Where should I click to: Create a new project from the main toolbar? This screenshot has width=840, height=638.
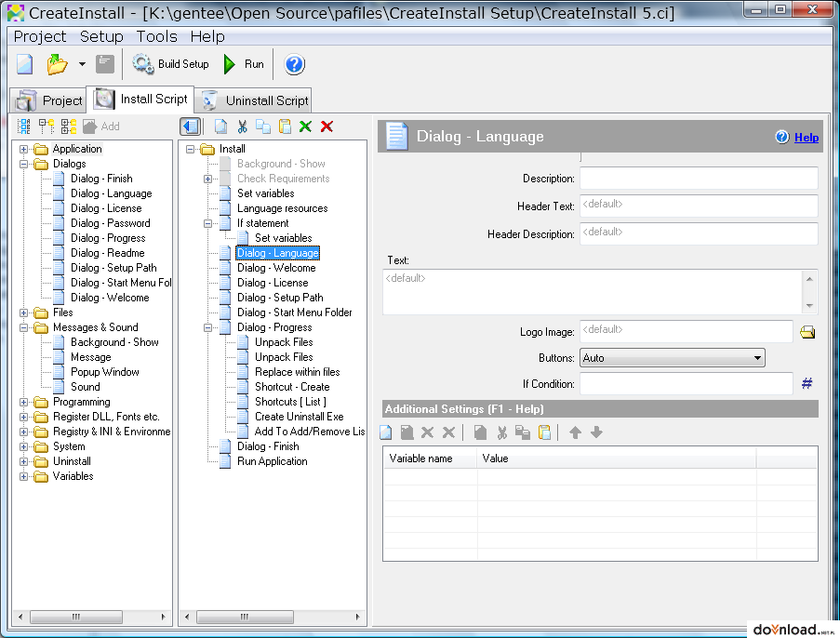tap(24, 64)
